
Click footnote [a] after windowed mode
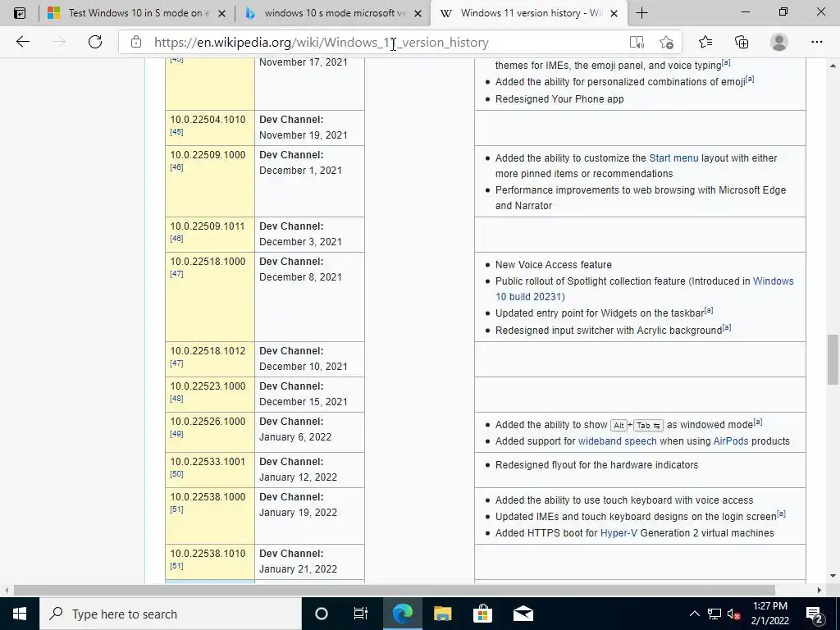pos(757,422)
